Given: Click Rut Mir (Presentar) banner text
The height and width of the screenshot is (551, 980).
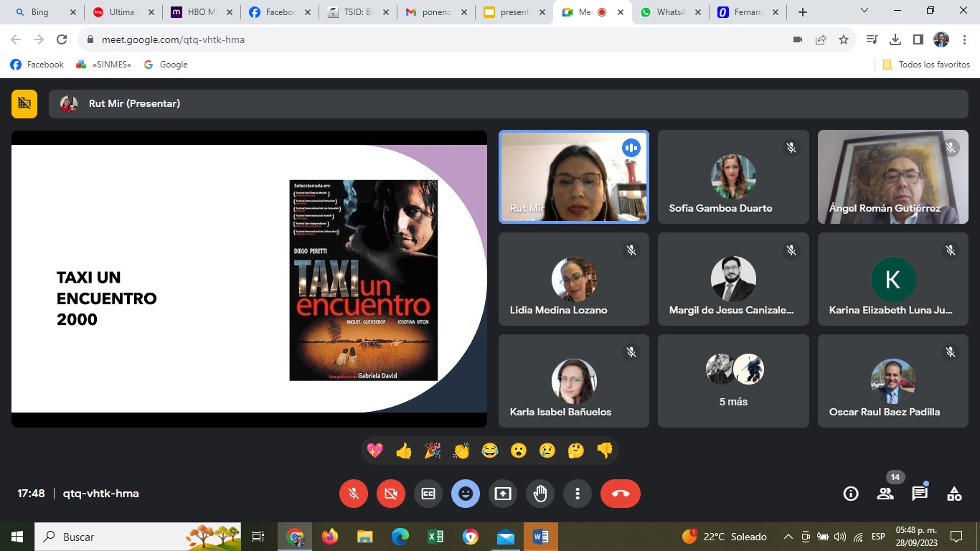Looking at the screenshot, I should pos(134,103).
